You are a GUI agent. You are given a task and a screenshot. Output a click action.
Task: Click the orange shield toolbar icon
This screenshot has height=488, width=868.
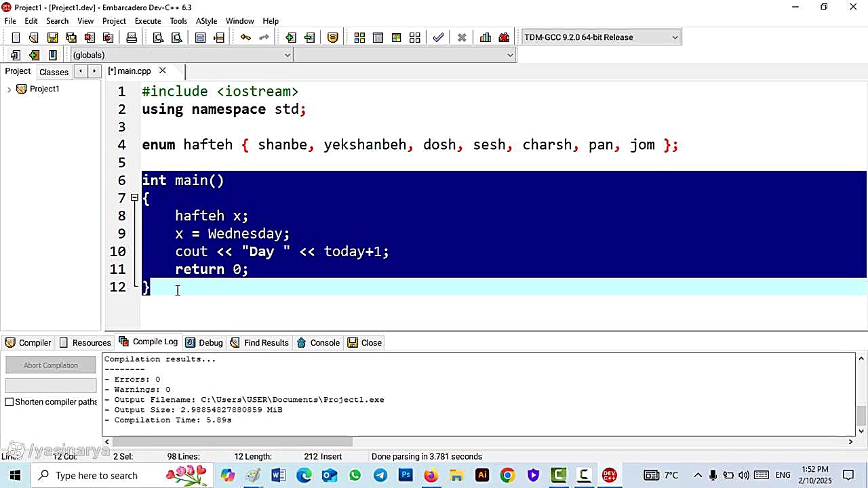(x=333, y=37)
